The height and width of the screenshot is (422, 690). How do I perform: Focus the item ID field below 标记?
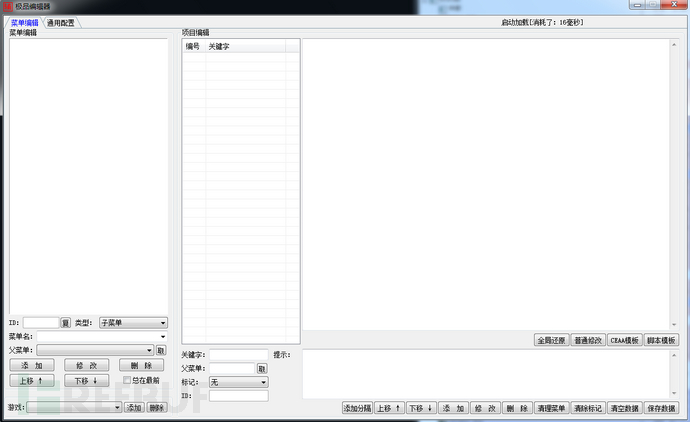(x=239, y=396)
